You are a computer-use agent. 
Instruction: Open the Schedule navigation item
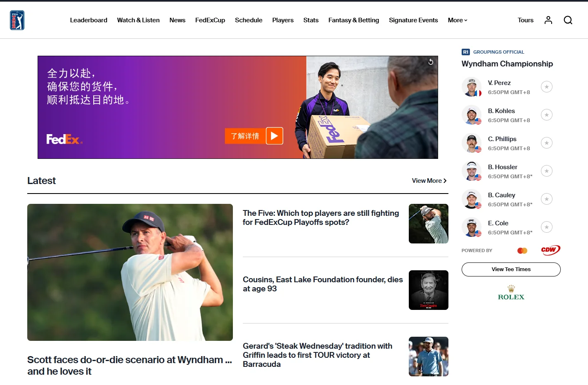tap(249, 20)
